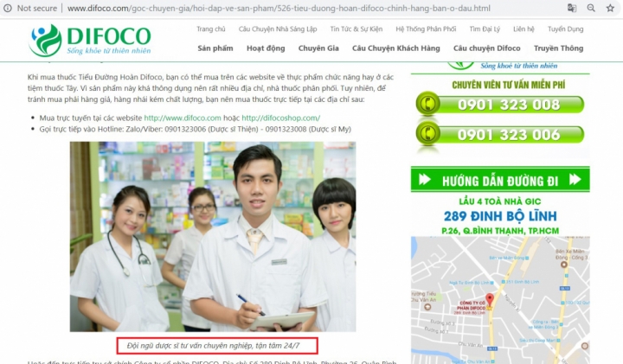Open the Hoạt động menu
The height and width of the screenshot is (364, 623).
(x=266, y=48)
